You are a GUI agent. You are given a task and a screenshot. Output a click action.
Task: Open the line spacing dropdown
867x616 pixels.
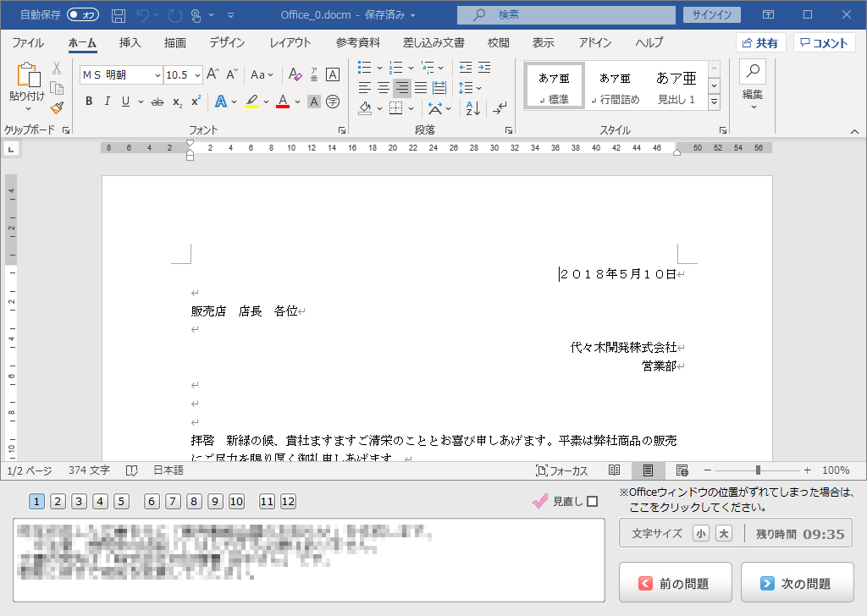pyautogui.click(x=470, y=87)
